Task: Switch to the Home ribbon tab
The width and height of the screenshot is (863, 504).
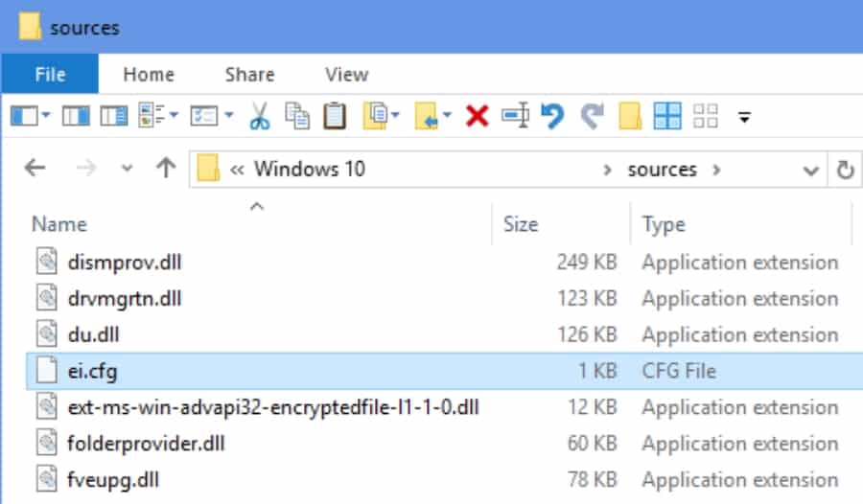Action: click(149, 75)
